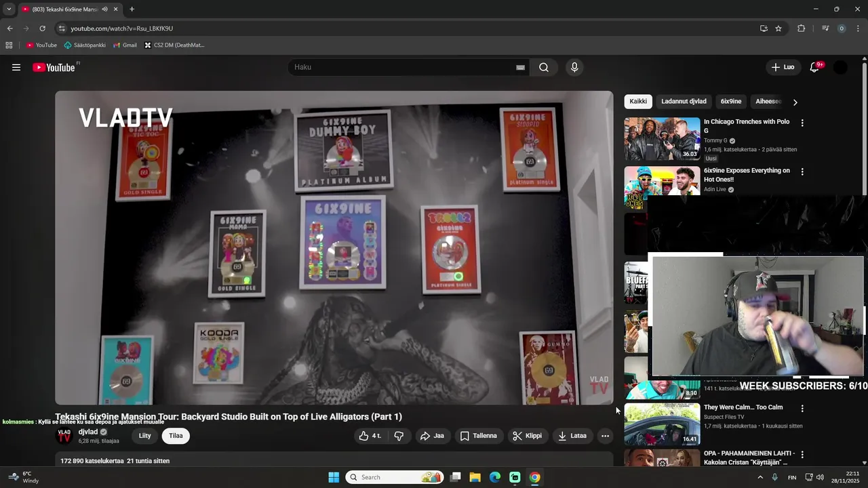The width and height of the screenshot is (868, 488).
Task: Expand the tab search dropdown
Action: point(9,9)
